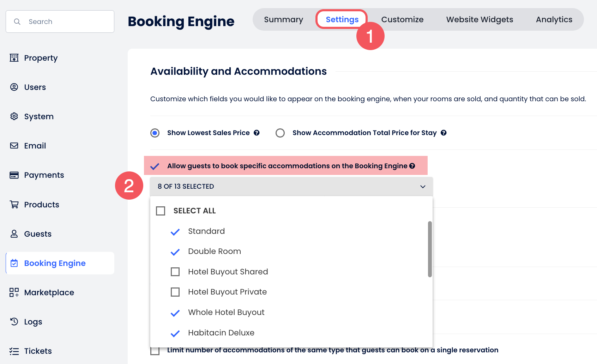Collapse the 8 OF 13 SELECTED dropdown
This screenshot has height=364, width=597.
coord(422,187)
